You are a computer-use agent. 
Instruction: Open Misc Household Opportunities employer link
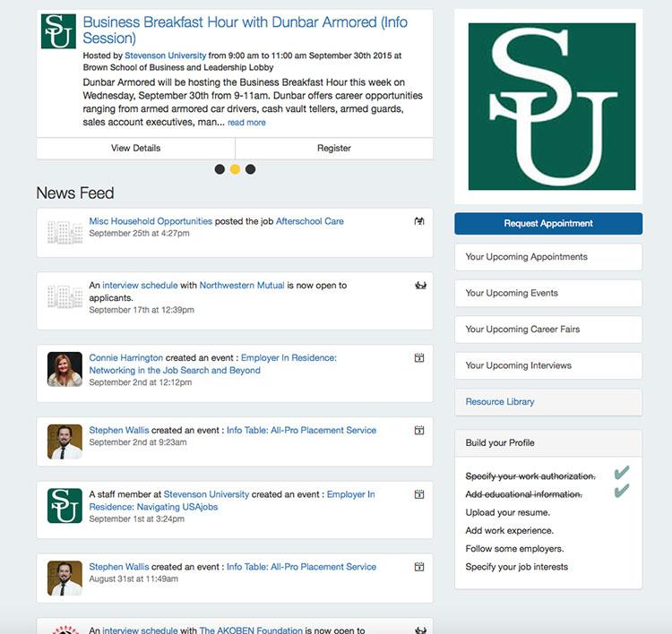(x=151, y=221)
